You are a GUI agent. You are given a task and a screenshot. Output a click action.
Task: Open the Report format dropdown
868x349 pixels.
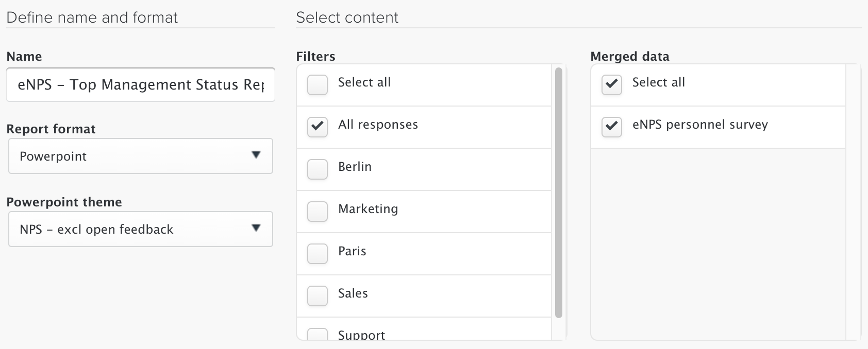140,156
